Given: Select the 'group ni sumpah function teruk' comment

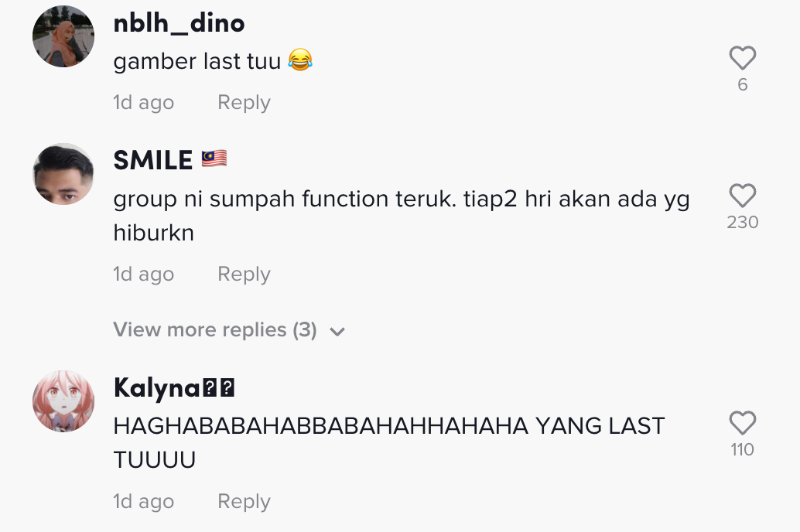Looking at the screenshot, I should pyautogui.click(x=401, y=216).
